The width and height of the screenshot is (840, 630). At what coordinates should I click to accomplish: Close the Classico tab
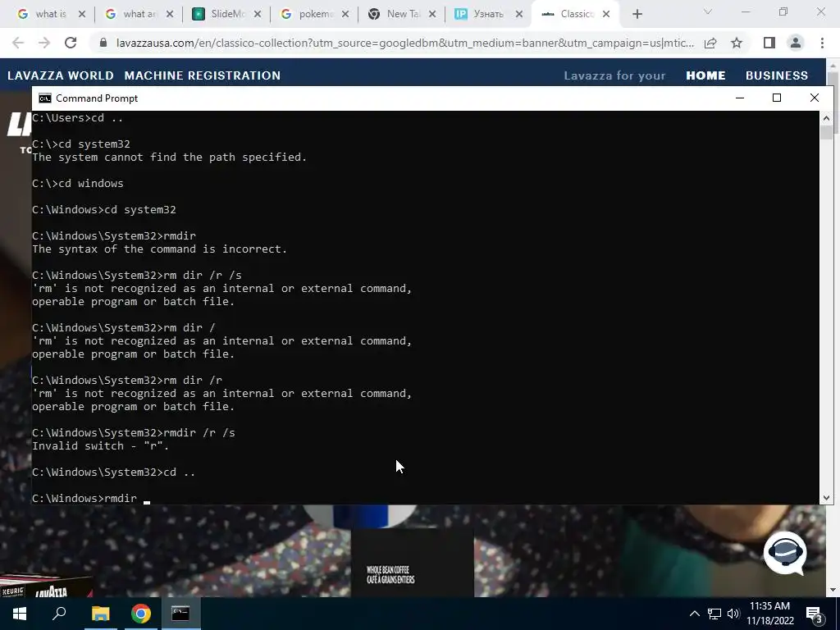[x=606, y=15]
